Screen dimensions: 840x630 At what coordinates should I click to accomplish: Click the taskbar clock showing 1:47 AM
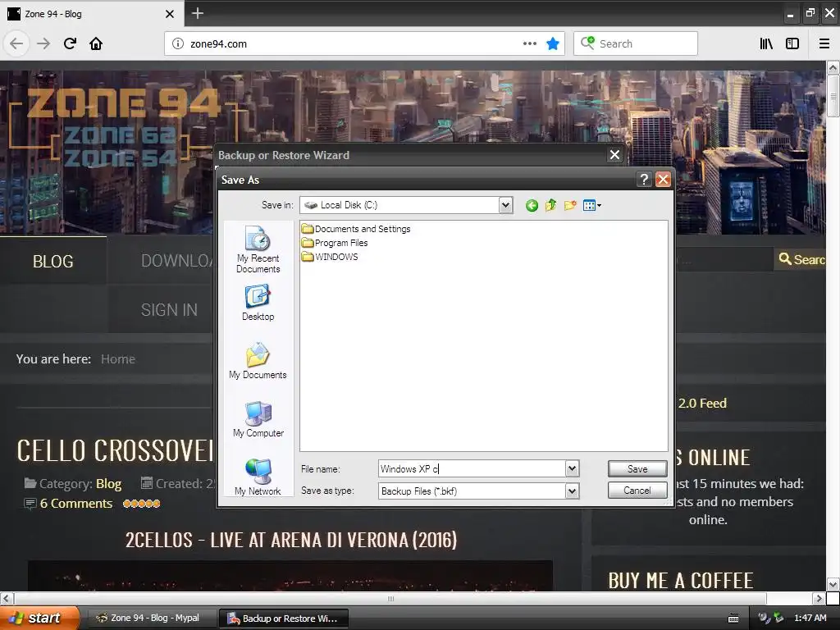pos(810,619)
